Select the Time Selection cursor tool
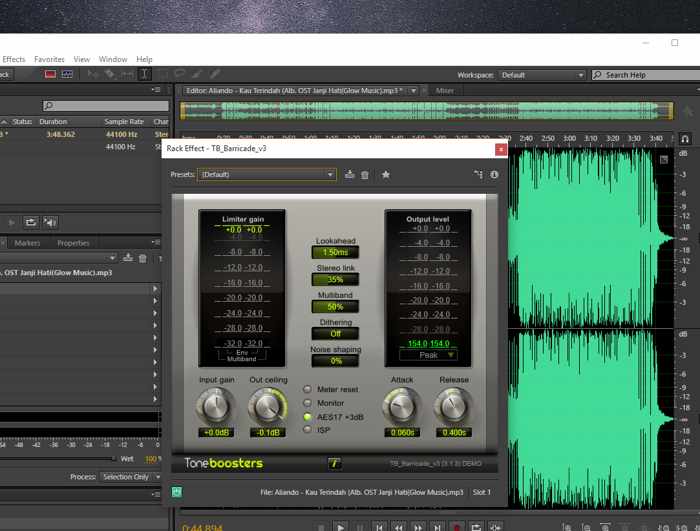 (145, 74)
